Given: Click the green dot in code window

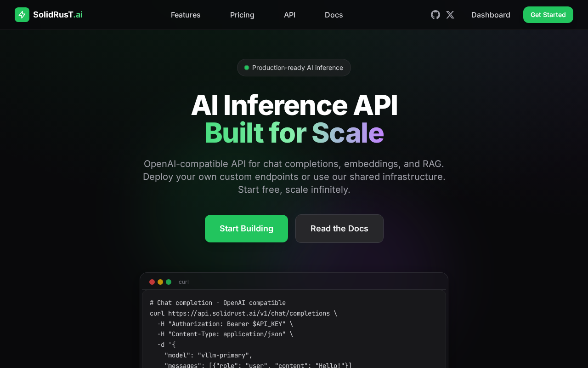Looking at the screenshot, I should [x=169, y=282].
